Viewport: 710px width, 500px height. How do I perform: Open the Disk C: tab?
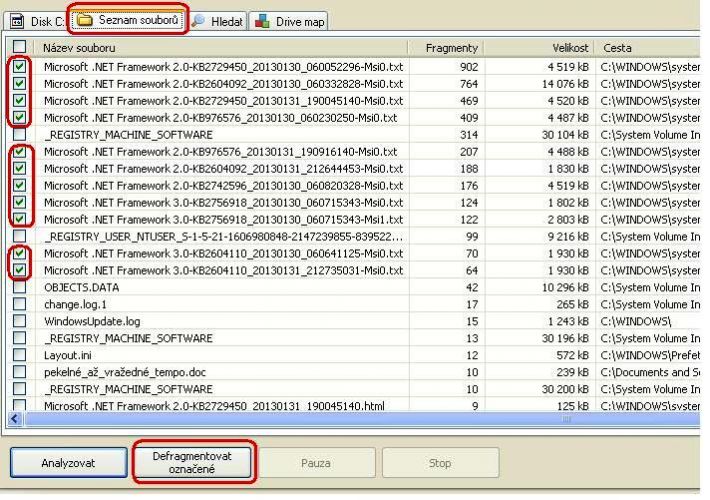[37, 21]
